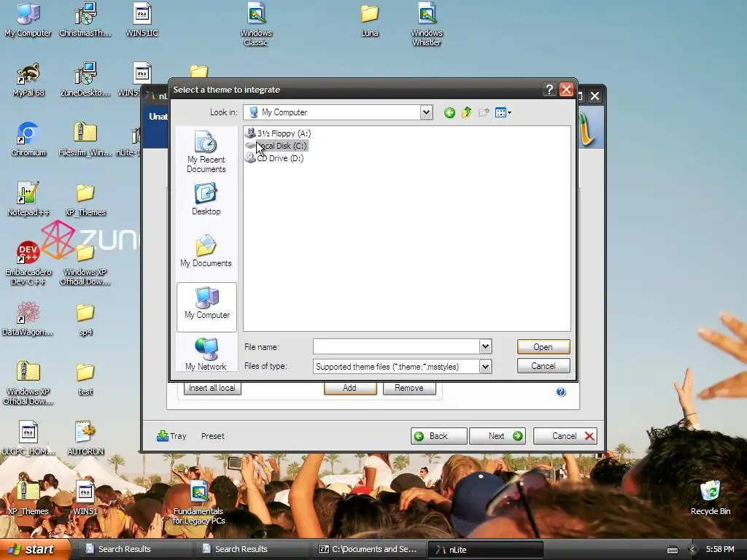747x560 pixels.
Task: Select the Files.fm_Win... zip icon
Action: (85, 139)
